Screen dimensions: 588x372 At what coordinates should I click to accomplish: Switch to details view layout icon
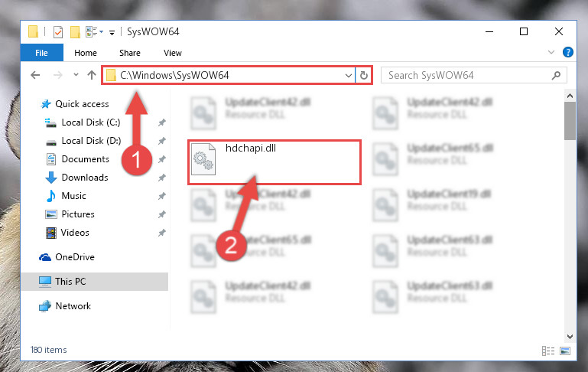548,351
